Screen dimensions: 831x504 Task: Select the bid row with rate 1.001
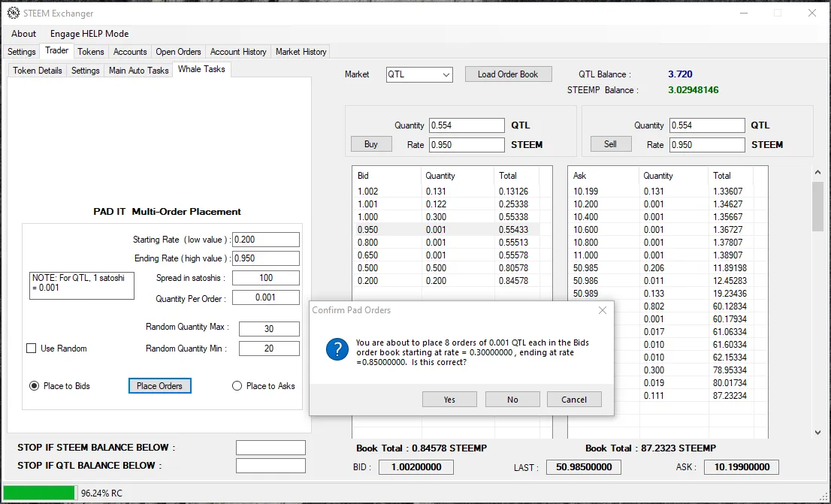[x=447, y=204]
